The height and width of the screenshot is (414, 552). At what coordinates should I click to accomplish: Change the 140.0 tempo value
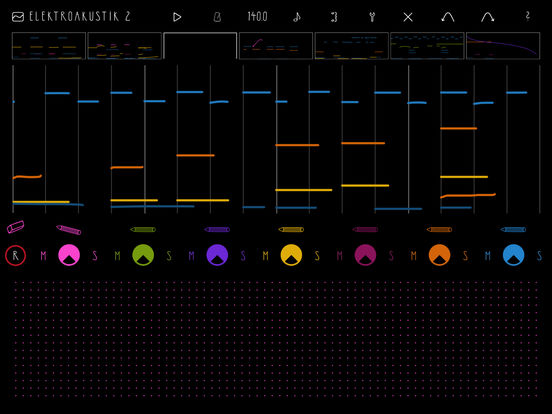pos(257,17)
